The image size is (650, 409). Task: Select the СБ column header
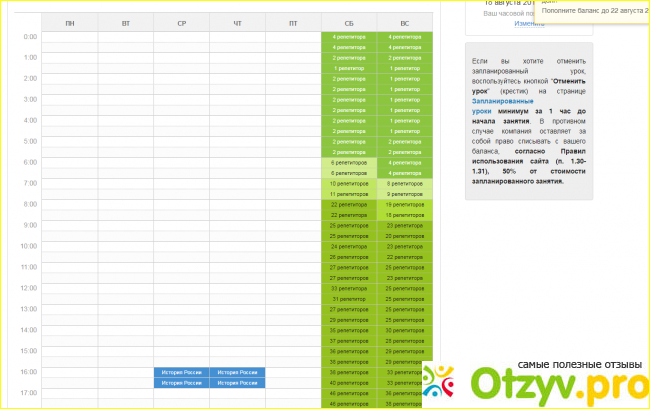point(349,22)
